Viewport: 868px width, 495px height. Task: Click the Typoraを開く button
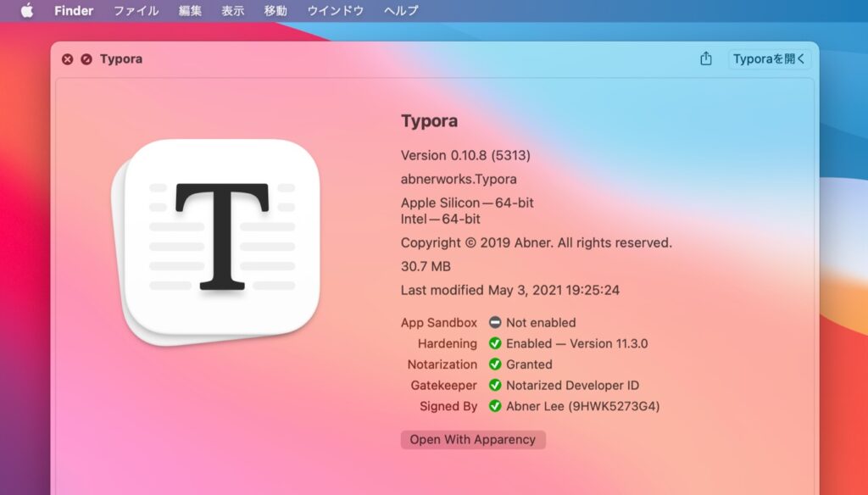coord(769,58)
